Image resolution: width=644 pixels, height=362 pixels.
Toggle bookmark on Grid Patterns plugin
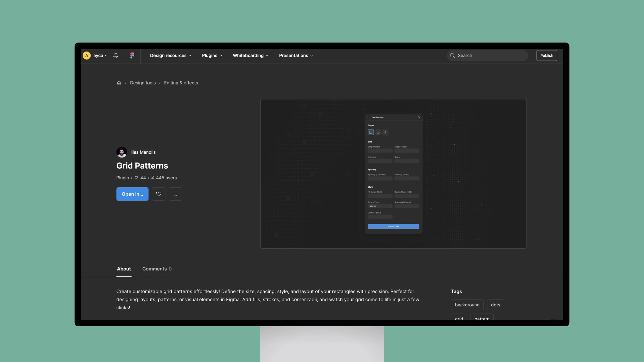pyautogui.click(x=175, y=194)
